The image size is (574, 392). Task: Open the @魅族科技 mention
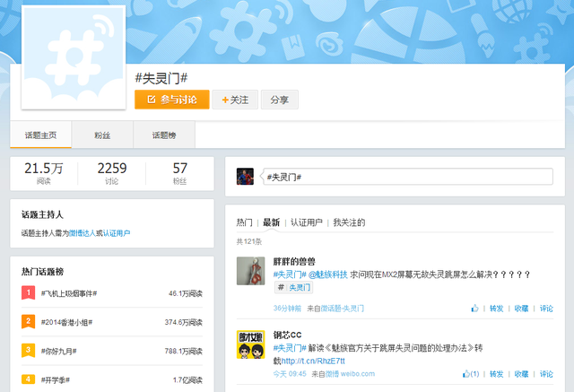coord(328,274)
